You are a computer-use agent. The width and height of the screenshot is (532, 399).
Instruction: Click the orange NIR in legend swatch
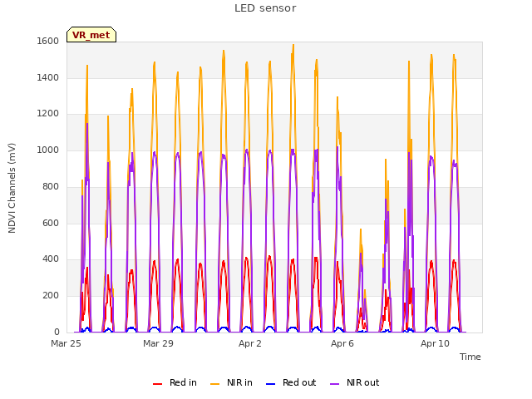[x=214, y=384]
